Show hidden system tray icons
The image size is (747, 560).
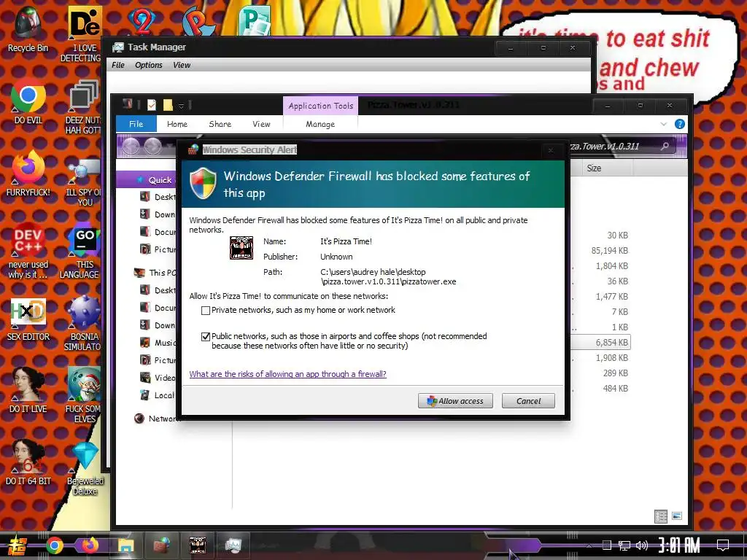[589, 545]
